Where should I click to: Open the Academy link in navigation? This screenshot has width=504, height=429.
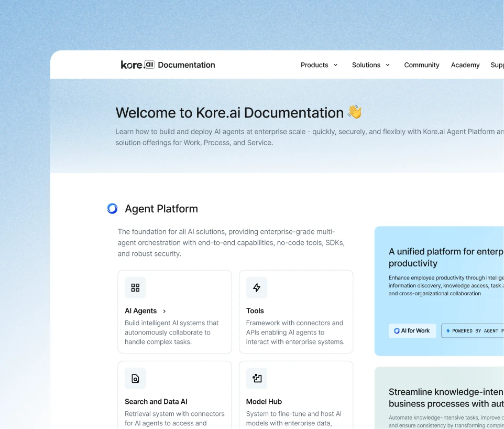coord(465,65)
